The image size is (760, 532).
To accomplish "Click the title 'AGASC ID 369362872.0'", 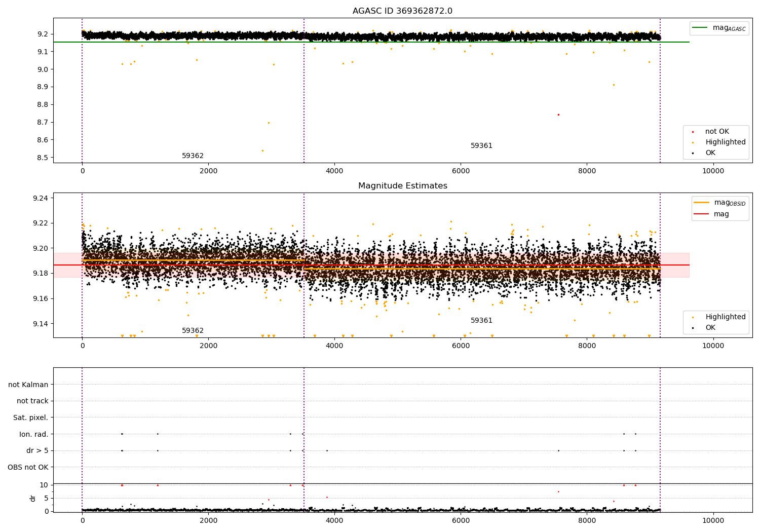I will click(x=402, y=11).
